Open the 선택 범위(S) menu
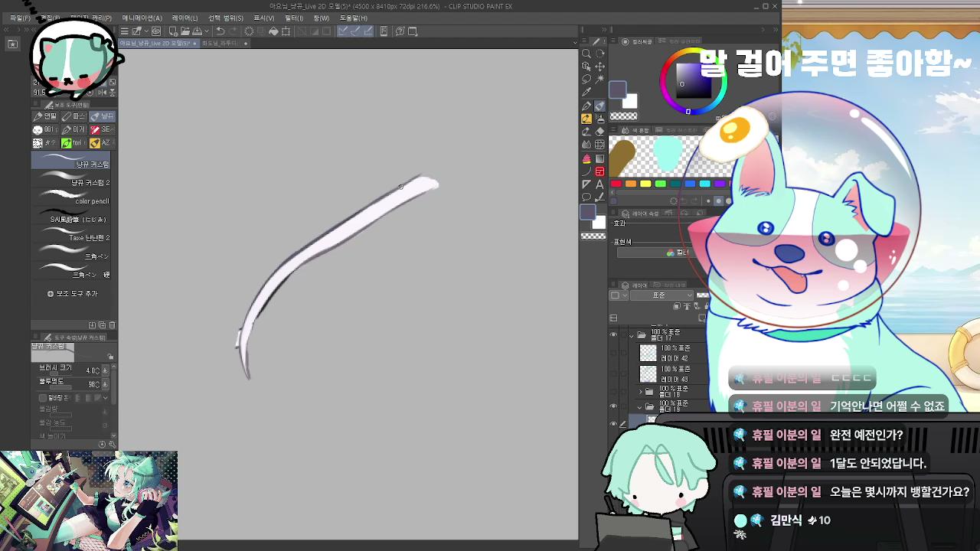 coord(226,18)
